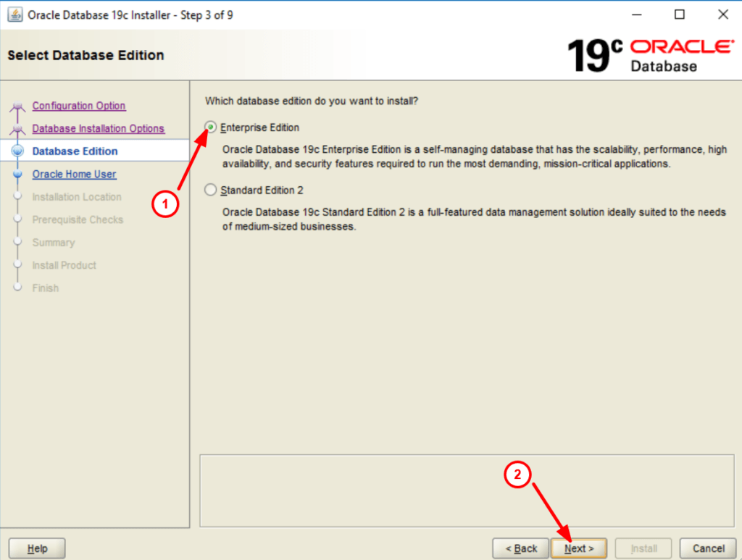Open the Database Installation Options step
Screen dimensions: 742x560
[99, 128]
